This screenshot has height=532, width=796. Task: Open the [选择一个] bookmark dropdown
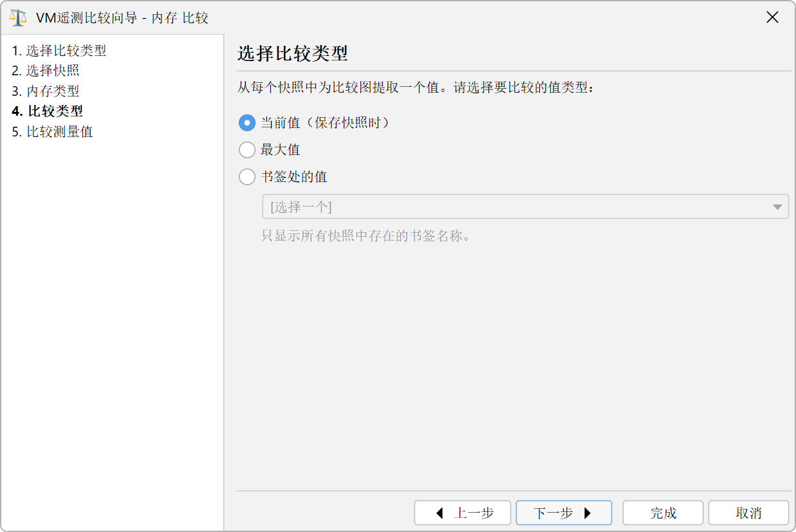(525, 207)
